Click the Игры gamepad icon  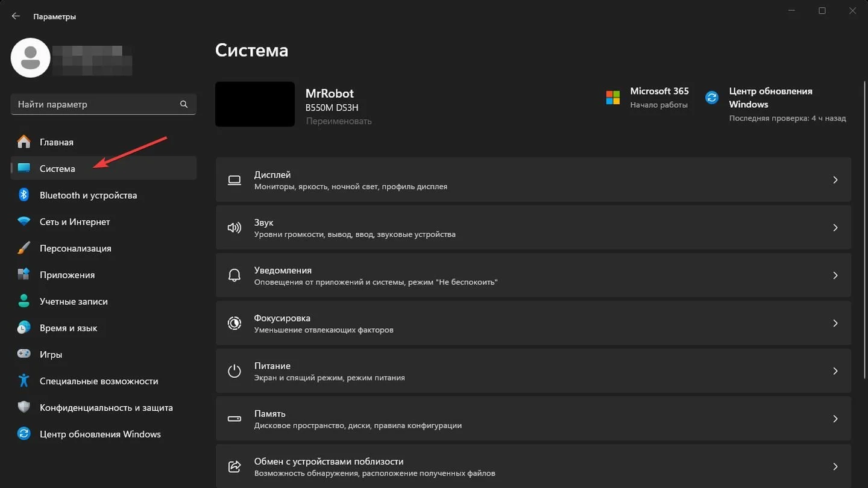(24, 354)
